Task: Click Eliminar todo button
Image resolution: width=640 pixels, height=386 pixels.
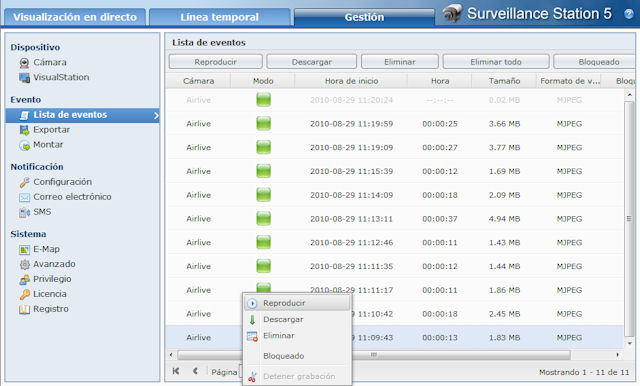Action: (x=496, y=62)
